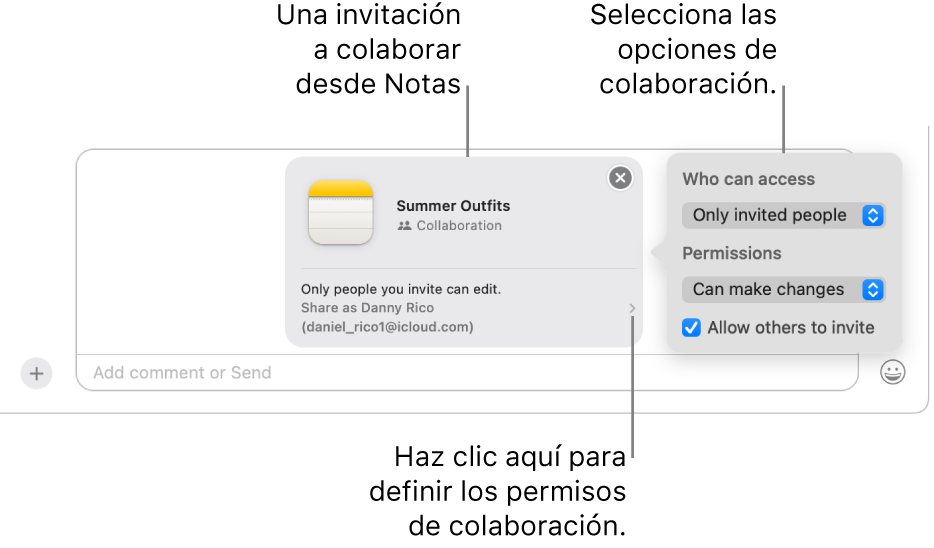Click the Collaboration label under the title
The width and height of the screenshot is (934, 548).
459,226
